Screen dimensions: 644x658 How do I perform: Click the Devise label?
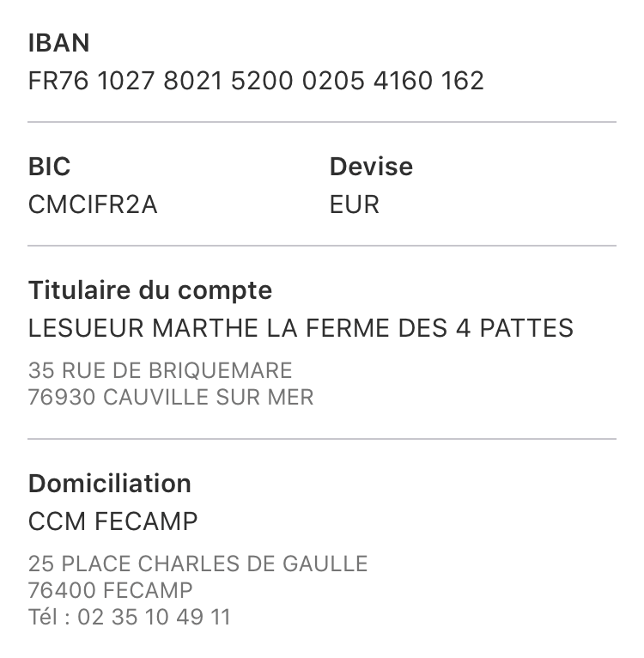click(371, 167)
